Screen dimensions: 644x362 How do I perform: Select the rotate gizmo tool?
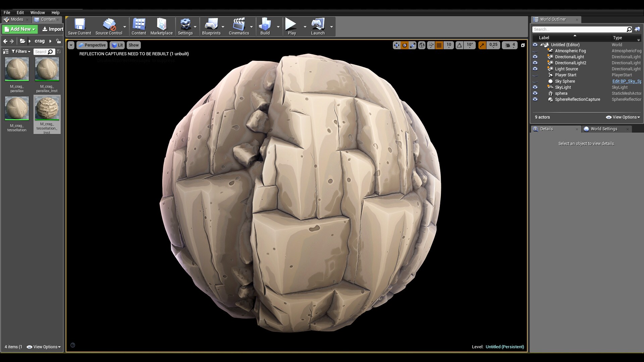click(405, 45)
